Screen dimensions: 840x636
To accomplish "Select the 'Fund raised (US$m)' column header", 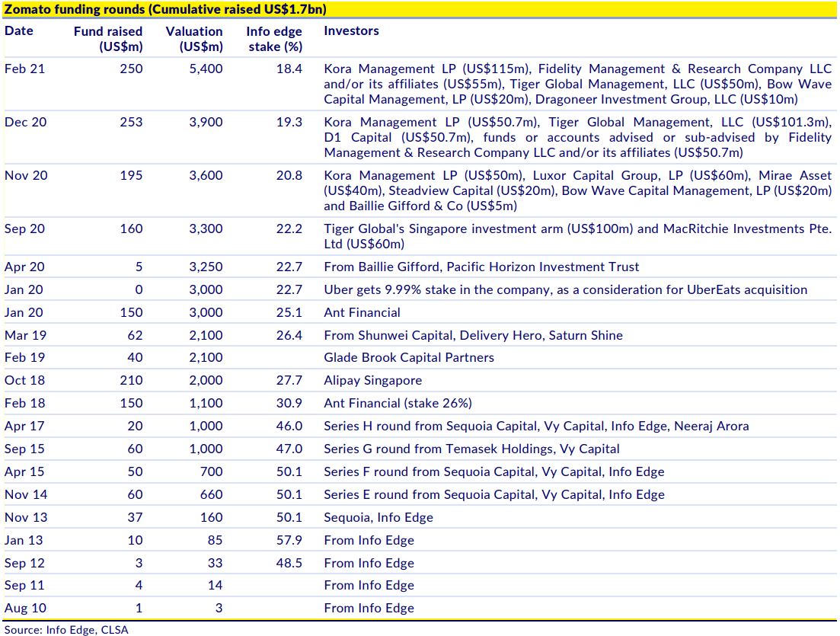I will click(108, 39).
